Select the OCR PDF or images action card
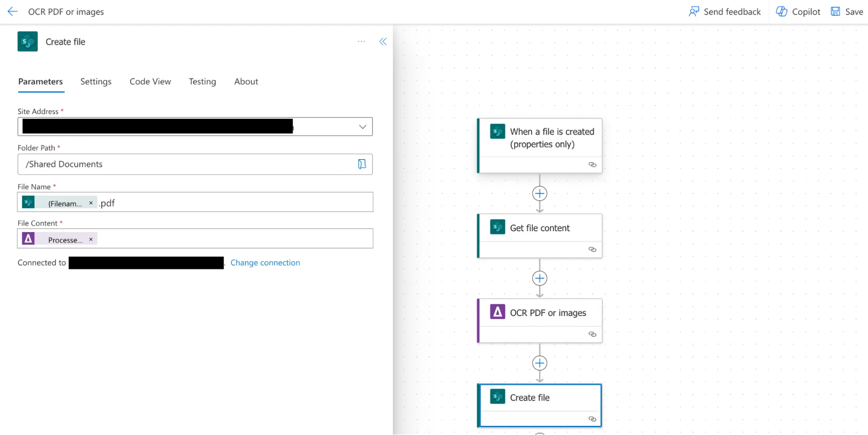The height and width of the screenshot is (435, 868). pos(548,313)
